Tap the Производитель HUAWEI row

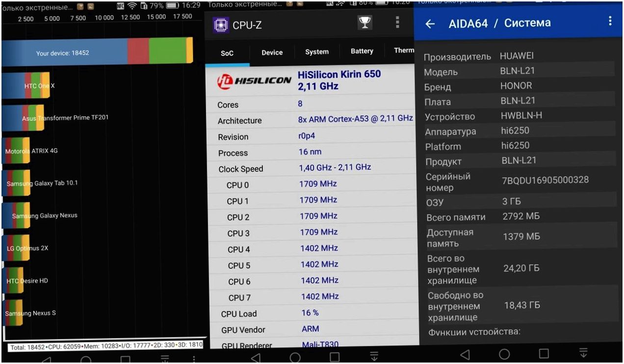point(518,56)
